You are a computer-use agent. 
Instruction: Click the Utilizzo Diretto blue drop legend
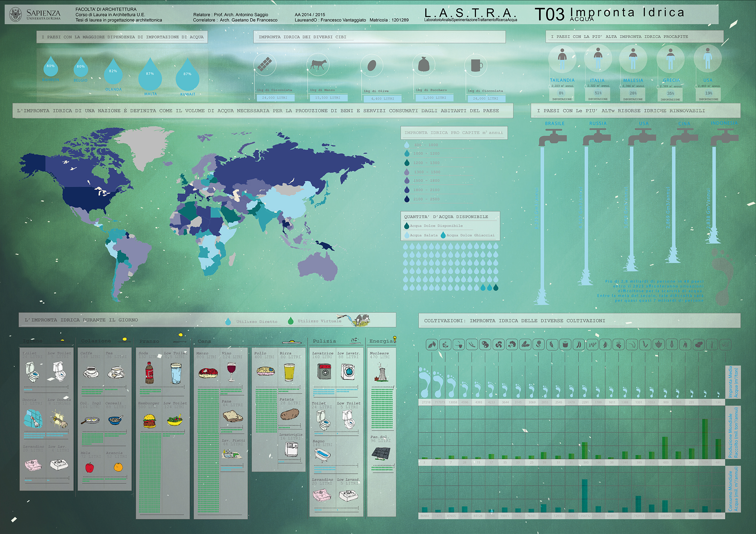click(x=228, y=321)
